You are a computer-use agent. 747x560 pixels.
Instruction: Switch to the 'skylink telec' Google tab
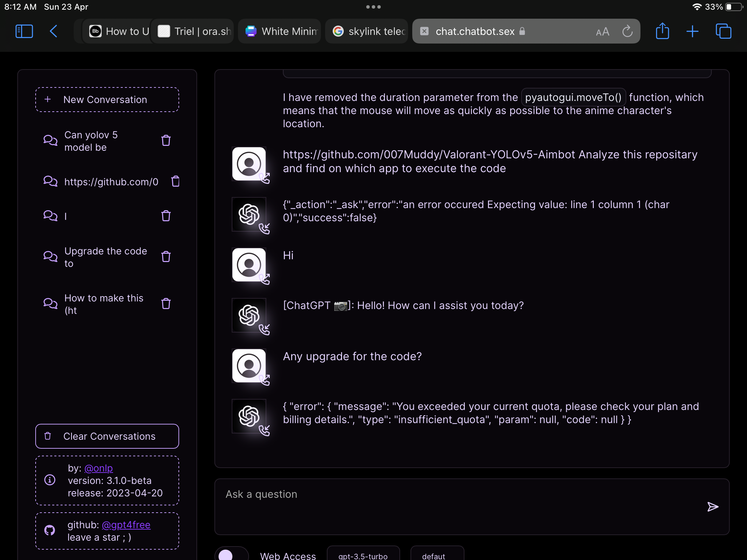367,31
